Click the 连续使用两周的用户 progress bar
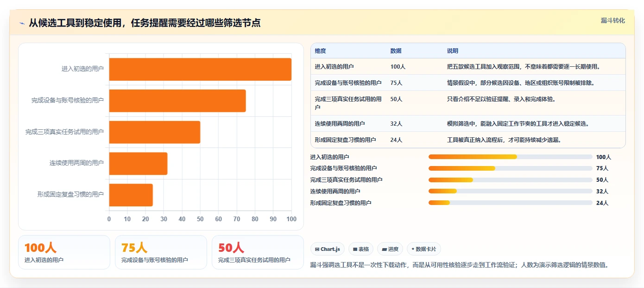Screen dimensions: 644x288 coord(511,191)
